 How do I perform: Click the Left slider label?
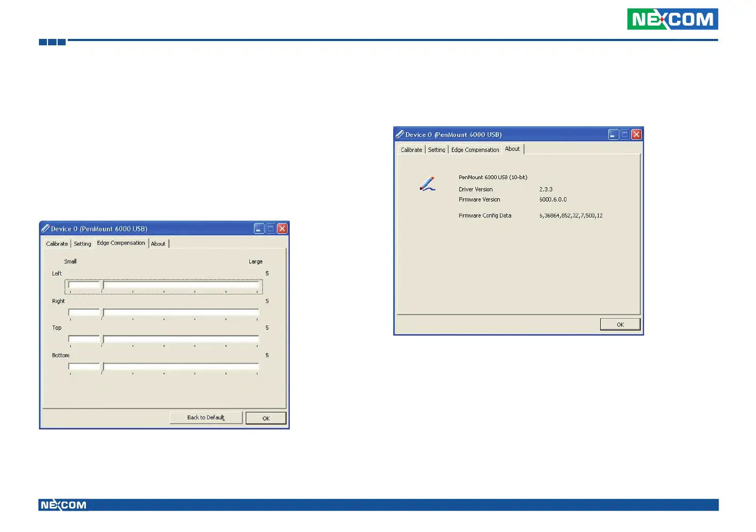(57, 273)
